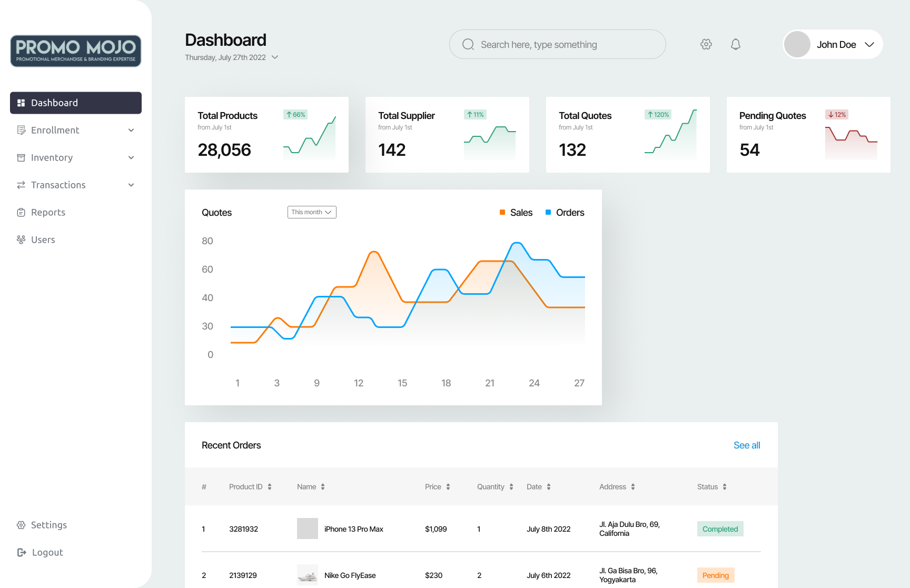Click the Promo Mojo logo
Screen dimensions: 910x588
point(76,51)
